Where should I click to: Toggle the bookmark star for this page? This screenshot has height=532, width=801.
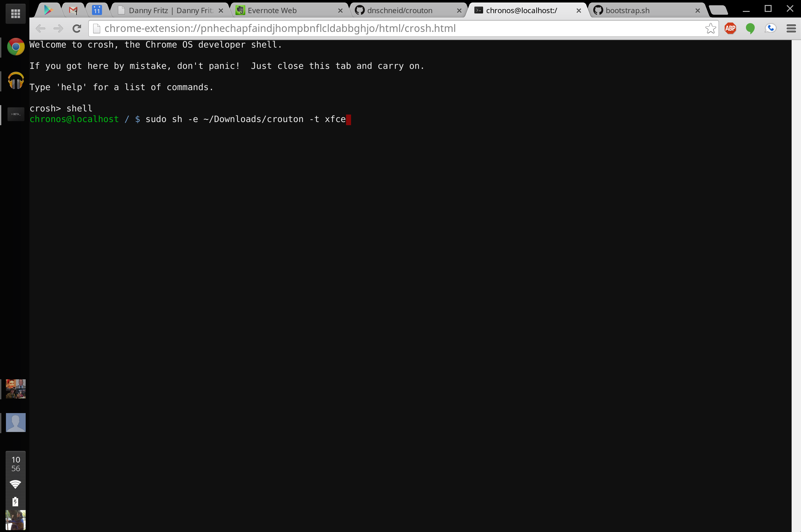point(710,28)
